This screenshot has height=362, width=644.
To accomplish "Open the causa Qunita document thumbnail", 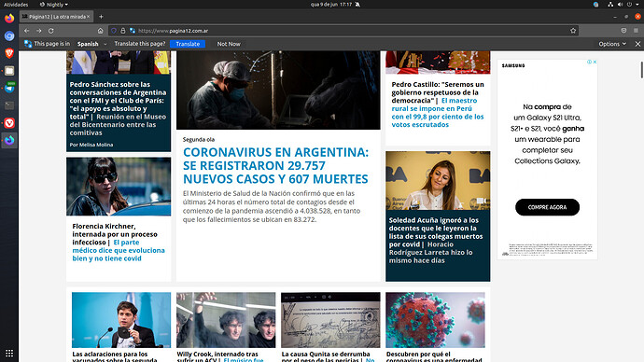I will click(330, 320).
